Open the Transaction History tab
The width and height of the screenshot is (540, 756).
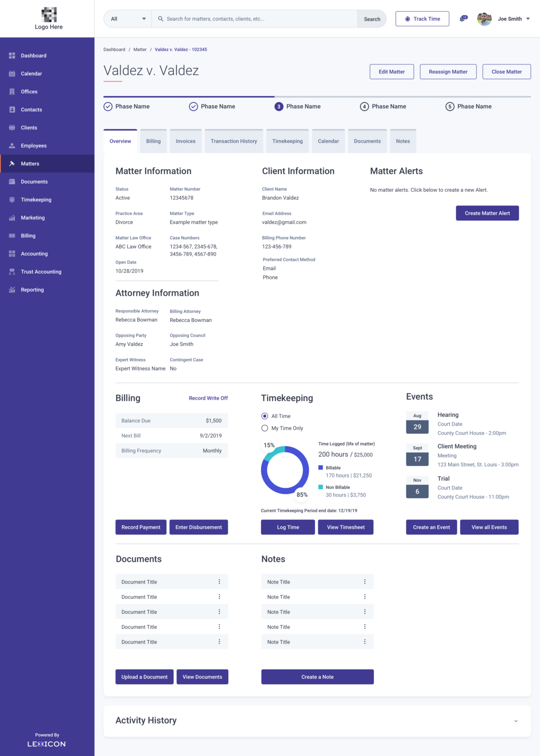(x=234, y=141)
